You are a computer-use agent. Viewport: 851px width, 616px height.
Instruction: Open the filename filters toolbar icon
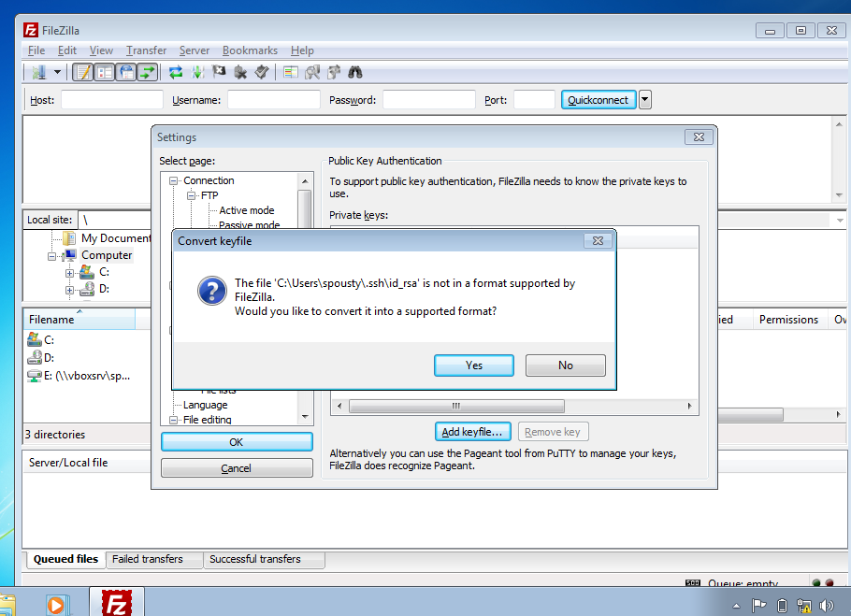(291, 72)
